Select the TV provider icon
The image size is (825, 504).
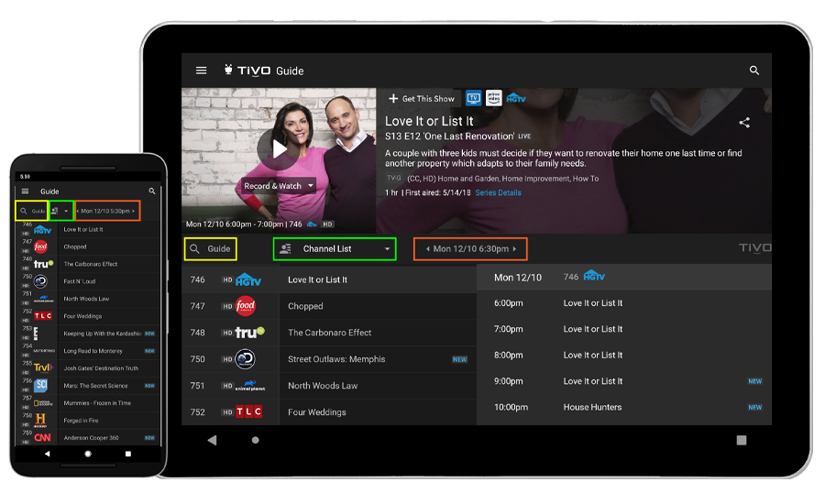click(473, 98)
